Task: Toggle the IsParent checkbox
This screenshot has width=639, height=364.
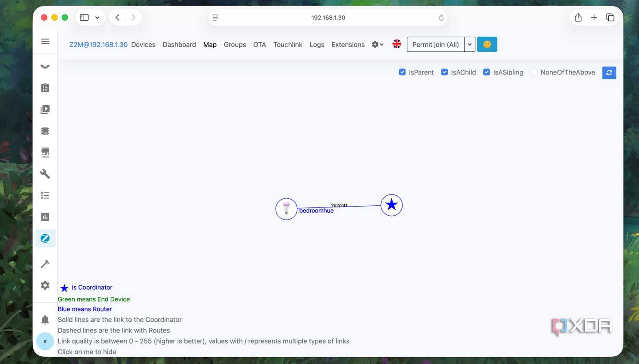Action: point(402,72)
